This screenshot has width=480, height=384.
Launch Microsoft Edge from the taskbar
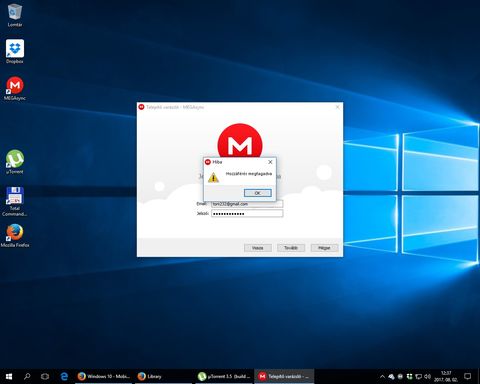[x=64, y=376]
